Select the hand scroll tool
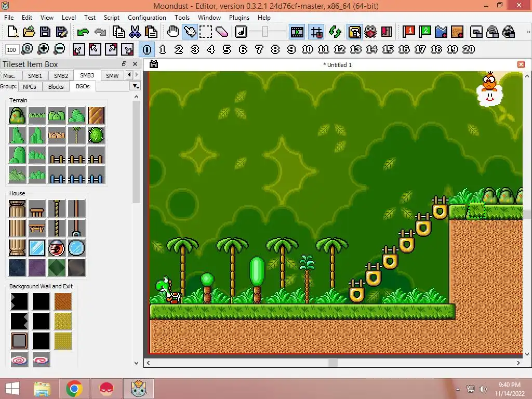This screenshot has width=532, height=399. coord(173,32)
